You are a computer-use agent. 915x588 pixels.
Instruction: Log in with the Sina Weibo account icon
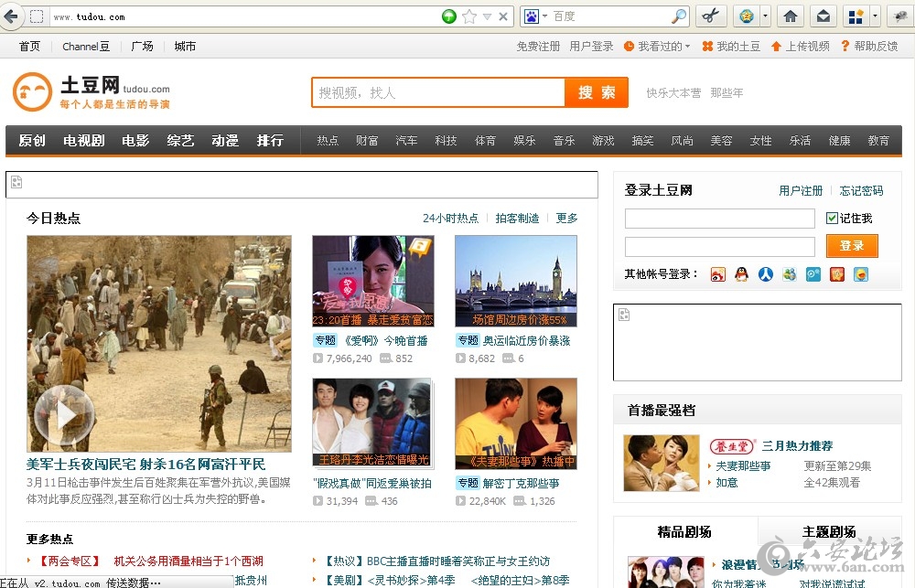pos(718,273)
